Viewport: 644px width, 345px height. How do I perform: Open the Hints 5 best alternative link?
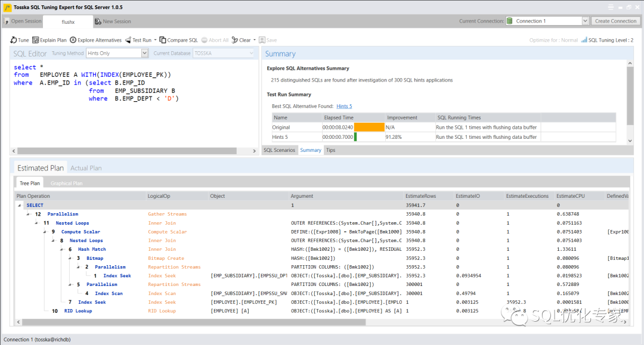tap(343, 106)
